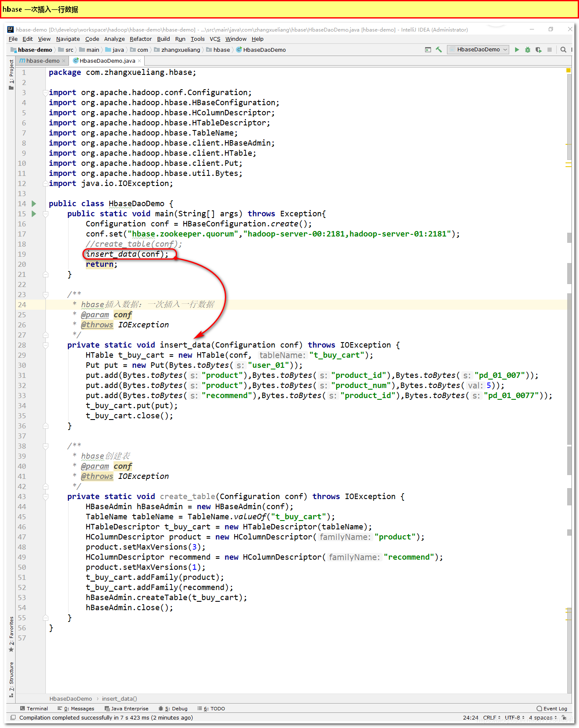Click the run anything icon next to hammer
The width and height of the screenshot is (579, 728).
[x=428, y=50]
